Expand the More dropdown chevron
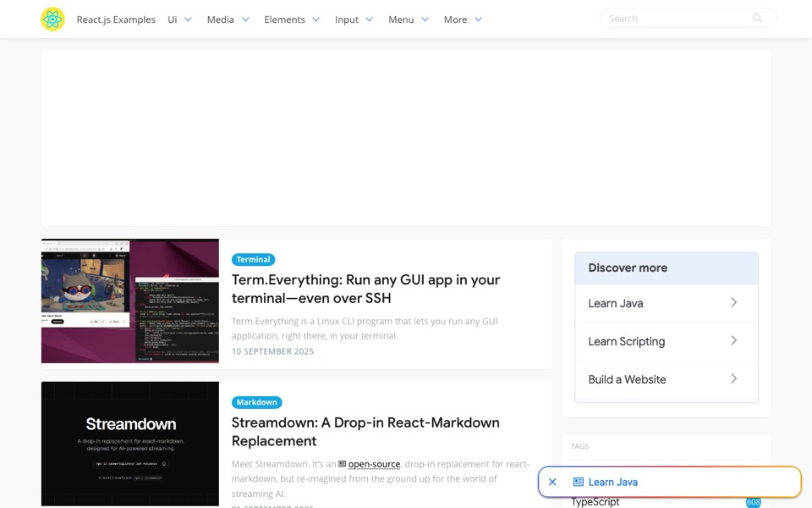 [479, 19]
